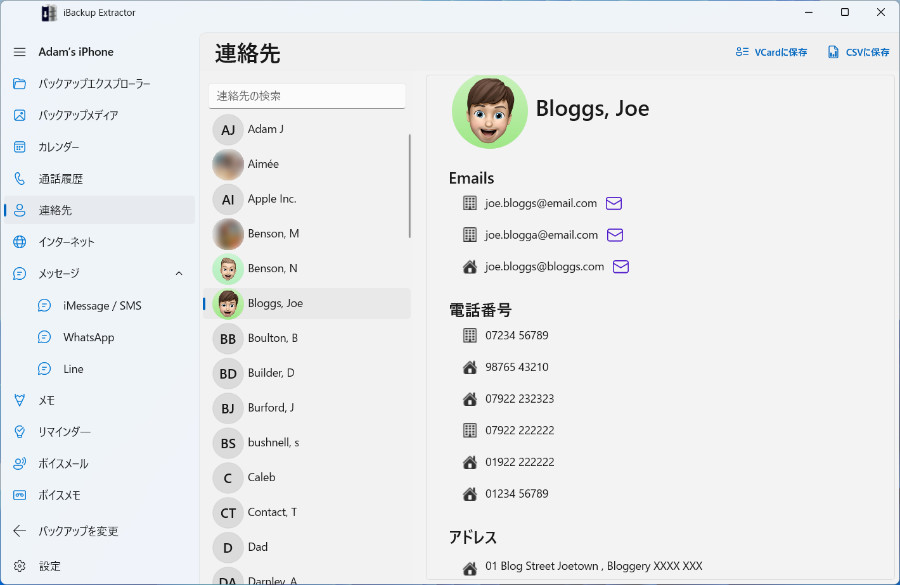Screen dimensions: 900x585
Task: Click Adam's iPhone device title
Action: click(x=76, y=52)
